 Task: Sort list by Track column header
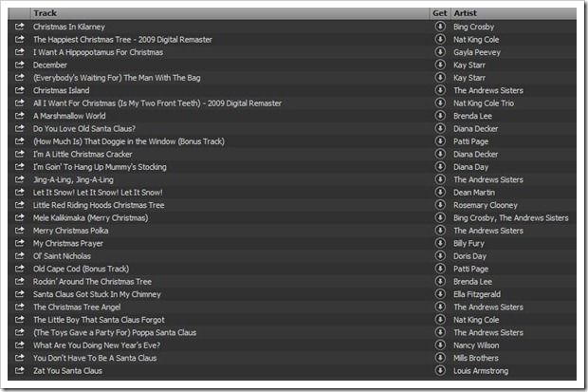pos(230,13)
